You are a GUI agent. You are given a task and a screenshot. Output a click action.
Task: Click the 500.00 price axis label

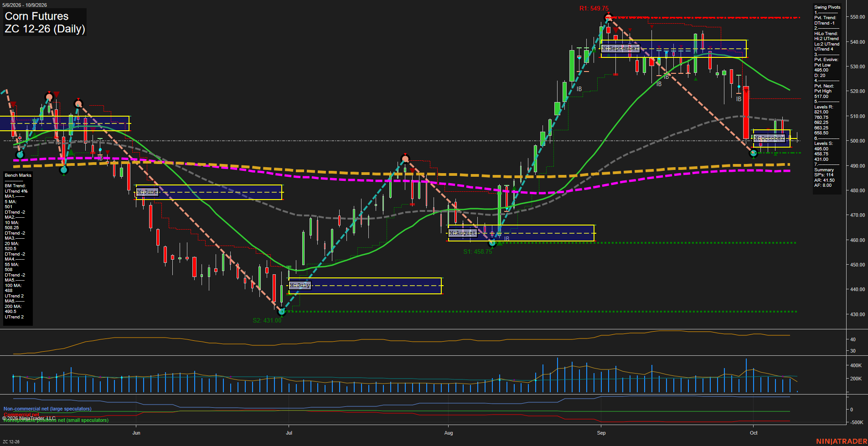pos(858,141)
